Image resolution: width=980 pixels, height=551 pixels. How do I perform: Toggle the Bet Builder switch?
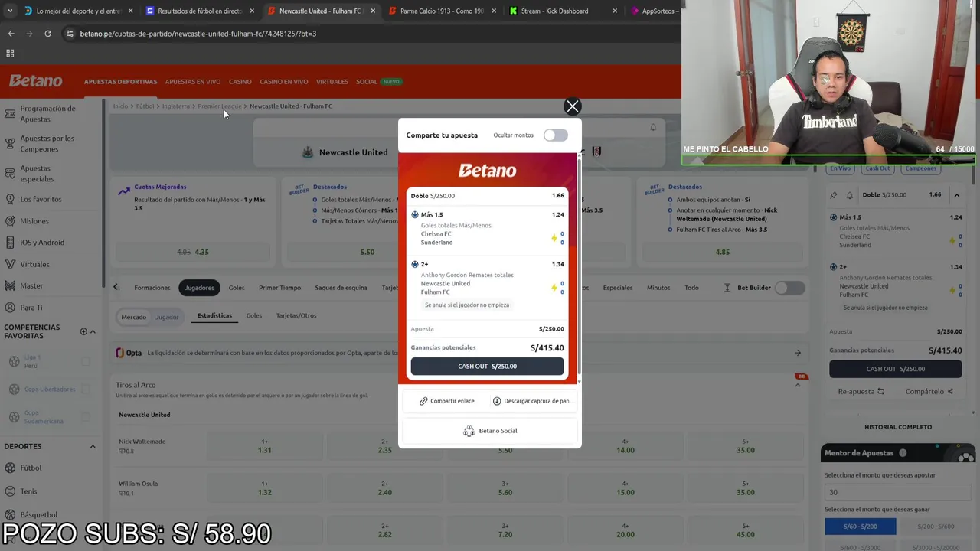tap(789, 288)
